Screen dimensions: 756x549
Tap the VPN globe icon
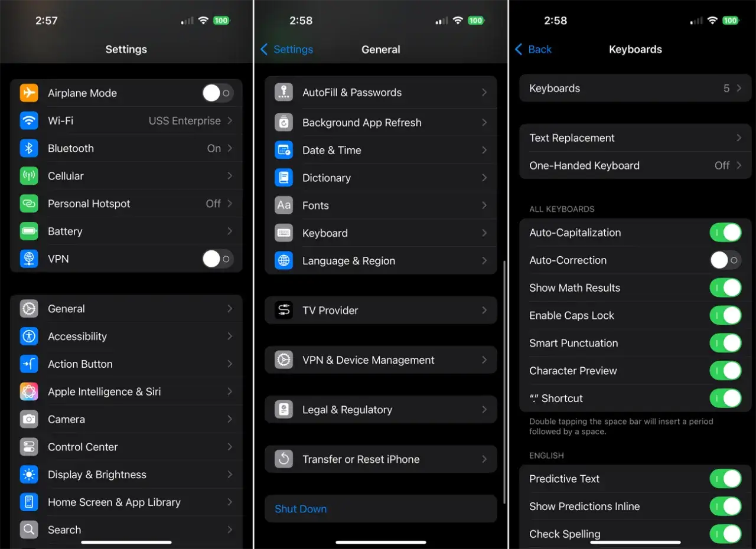point(29,259)
